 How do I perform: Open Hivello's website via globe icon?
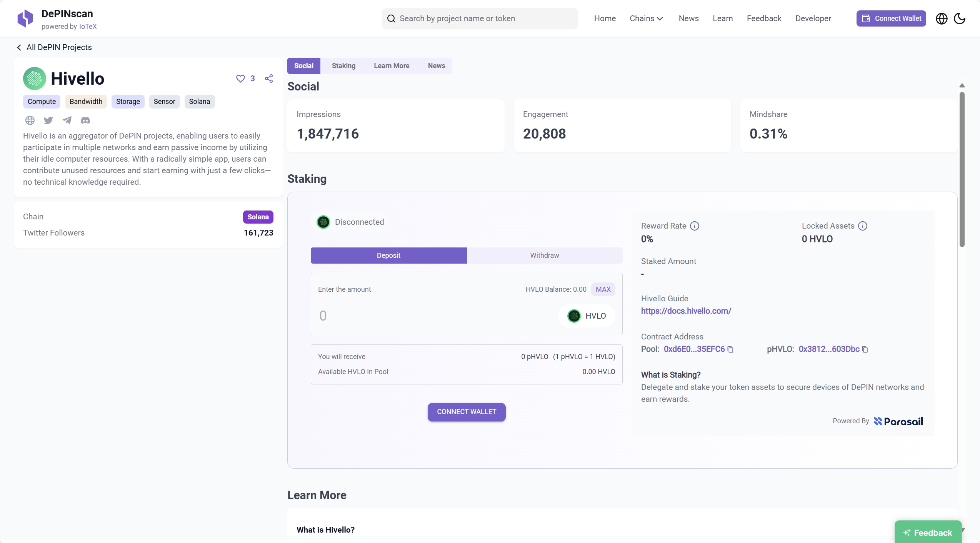[x=30, y=120]
